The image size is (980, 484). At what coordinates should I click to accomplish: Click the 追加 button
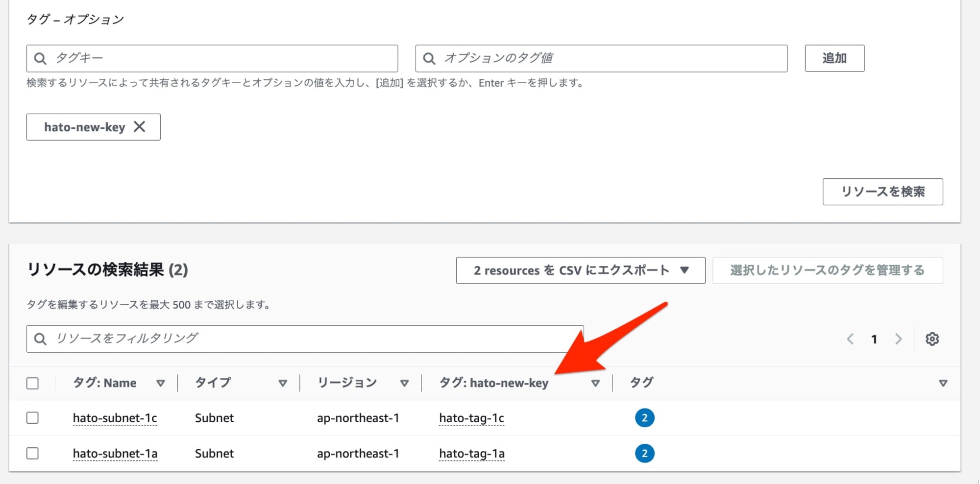(834, 58)
